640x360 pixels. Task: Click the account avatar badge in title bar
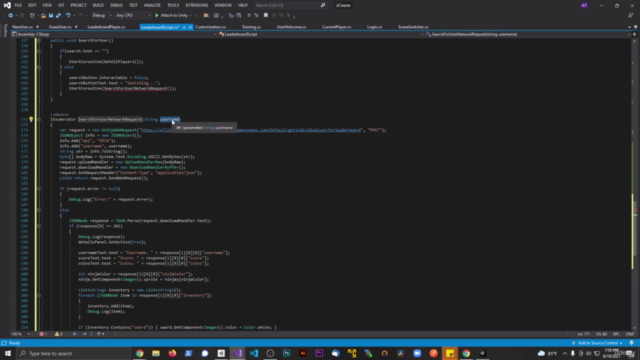coord(584,5)
